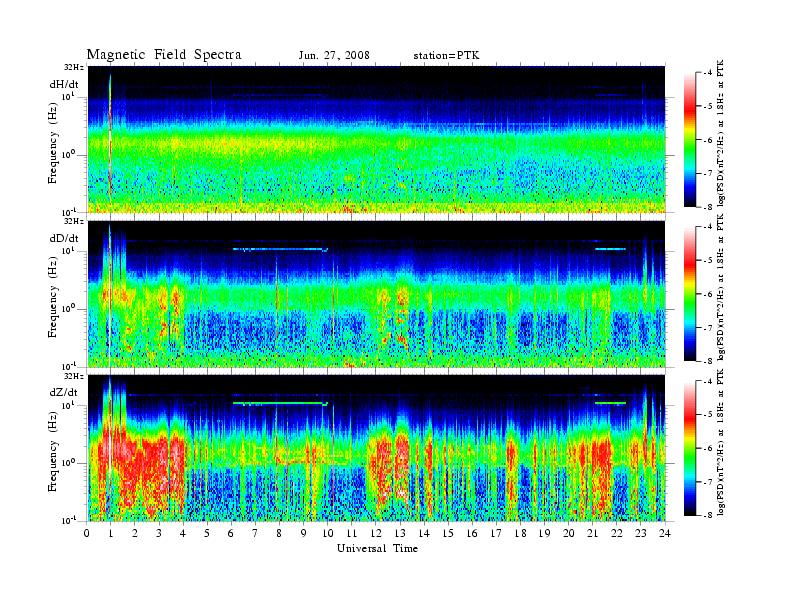Screen dimensions: 792x612
Task: Click the color bar beside the dH/dt plot
Action: pyautogui.click(x=690, y=139)
